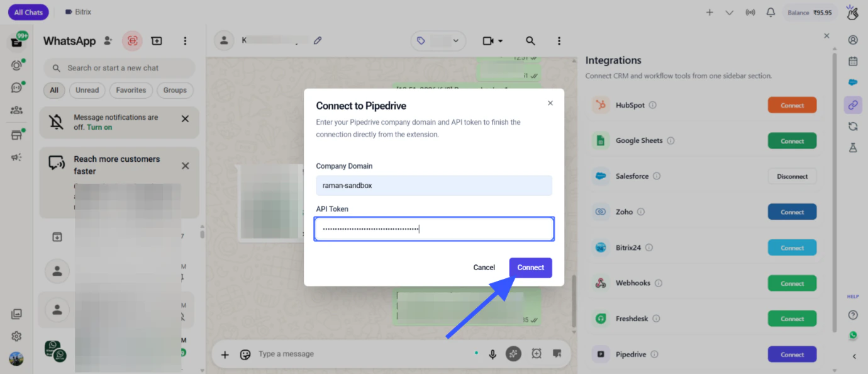Connect the Zoho integration
The width and height of the screenshot is (868, 374).
792,212
